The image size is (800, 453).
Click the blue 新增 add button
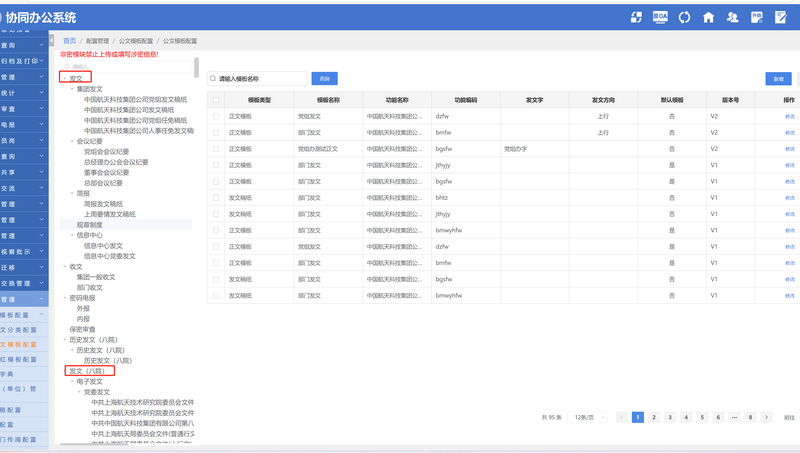[779, 79]
